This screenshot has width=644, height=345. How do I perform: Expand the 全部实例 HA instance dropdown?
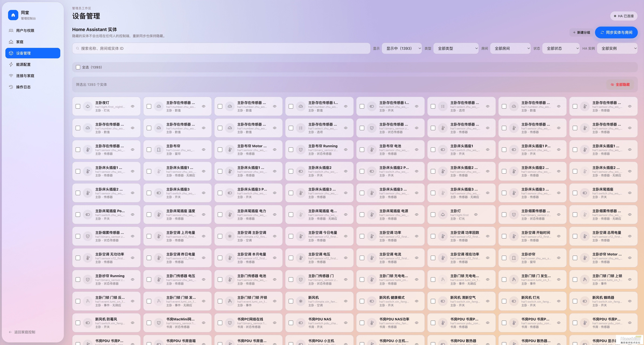click(617, 48)
